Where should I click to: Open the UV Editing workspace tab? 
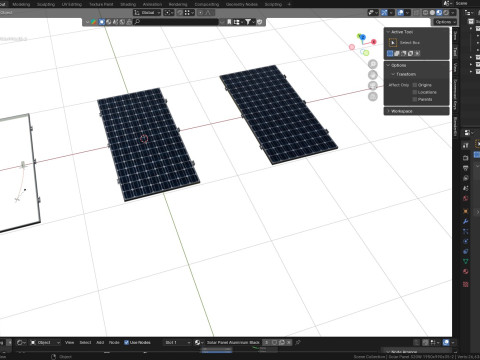point(72,4)
